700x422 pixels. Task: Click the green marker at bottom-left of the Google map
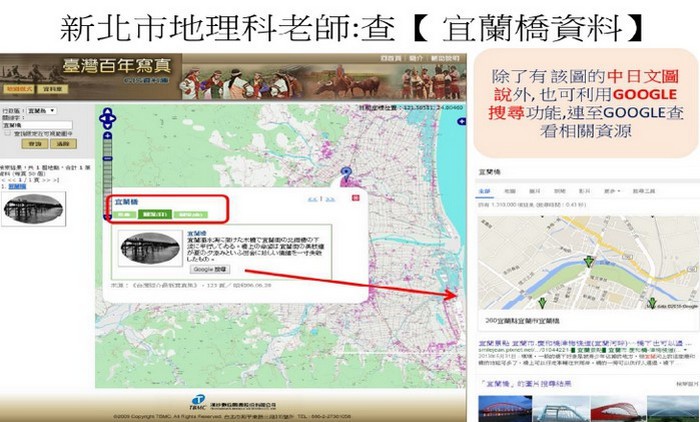pyautogui.click(x=542, y=302)
